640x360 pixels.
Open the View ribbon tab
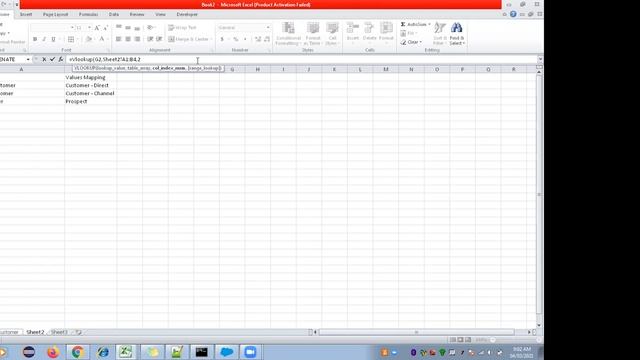click(160, 14)
